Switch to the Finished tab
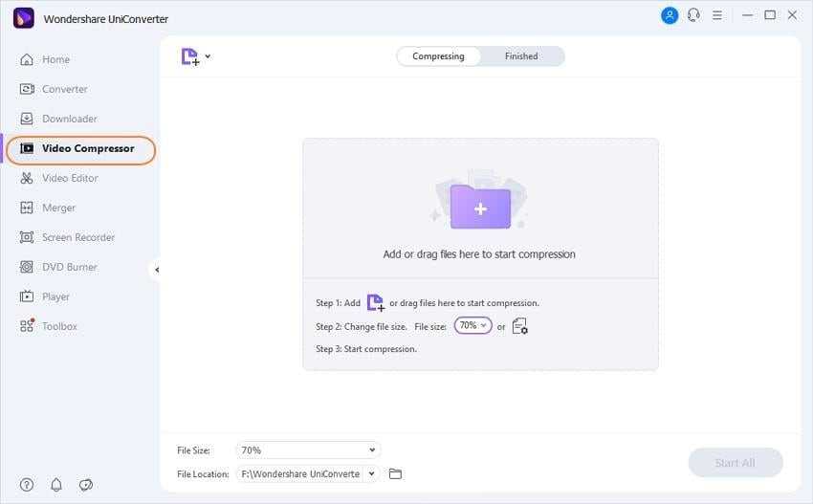This screenshot has width=813, height=504. (x=520, y=56)
